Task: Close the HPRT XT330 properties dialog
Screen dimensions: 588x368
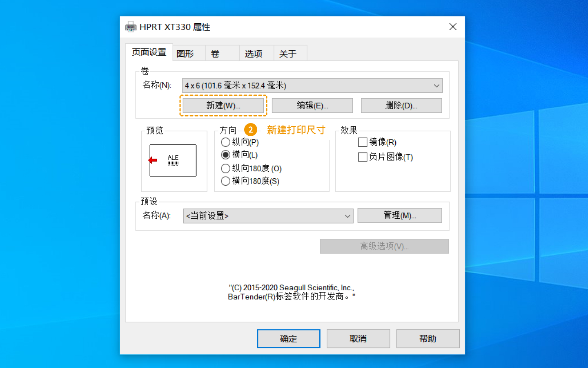Action: 453,27
